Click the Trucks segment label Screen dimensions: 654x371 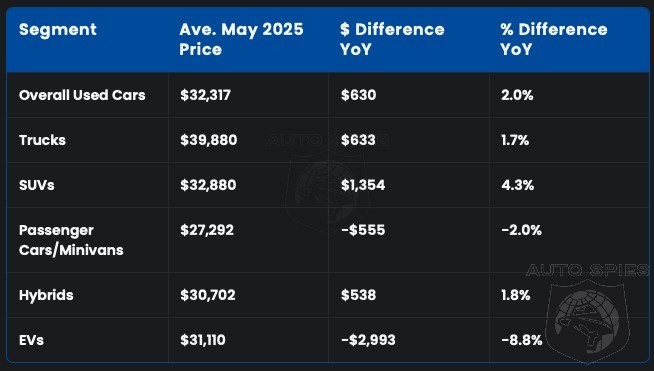[42, 140]
